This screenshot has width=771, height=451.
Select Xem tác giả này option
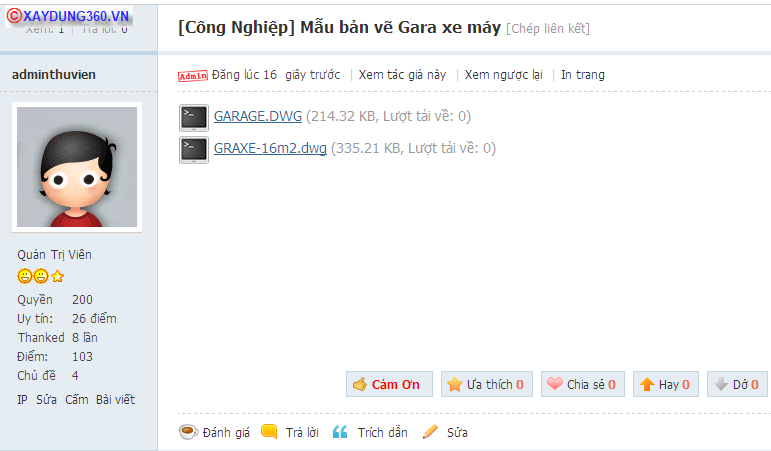(402, 75)
